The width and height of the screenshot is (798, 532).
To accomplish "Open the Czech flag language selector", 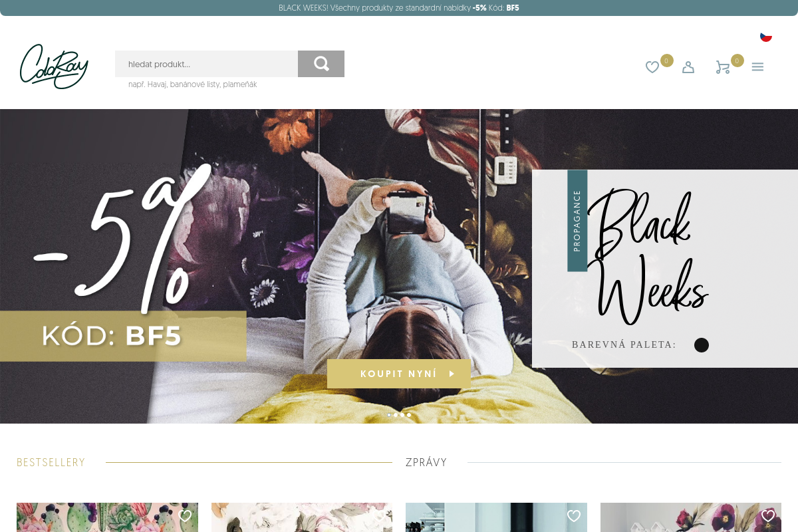I will coord(766,36).
